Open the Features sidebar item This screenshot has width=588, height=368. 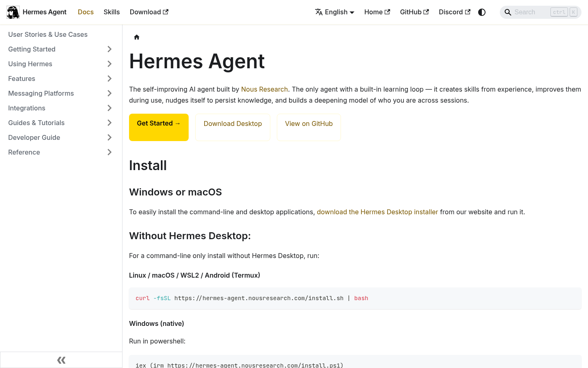coord(22,79)
